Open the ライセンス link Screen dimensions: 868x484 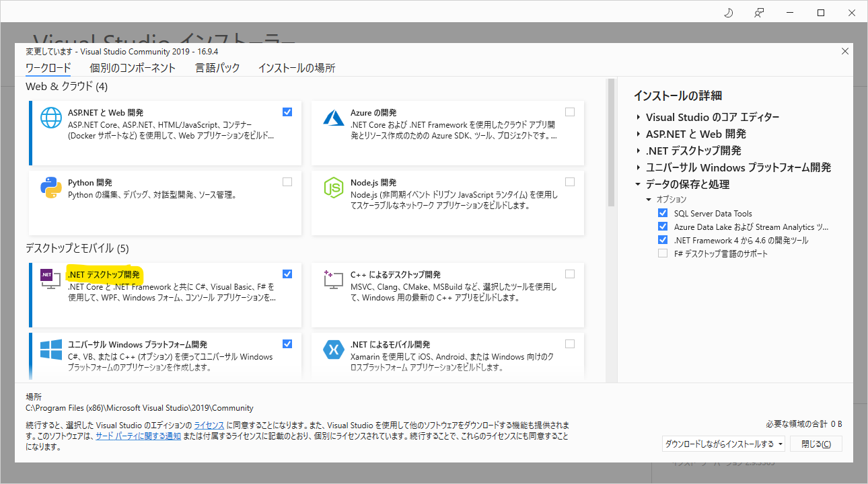209,426
